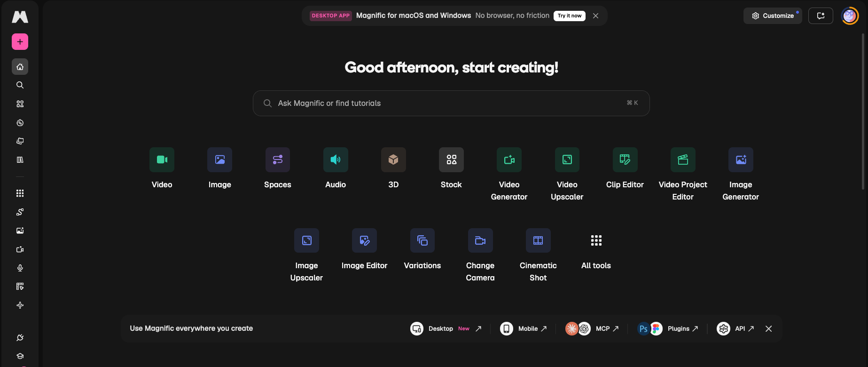
Task: Click the Magnific logo in the sidebar
Action: (x=20, y=17)
